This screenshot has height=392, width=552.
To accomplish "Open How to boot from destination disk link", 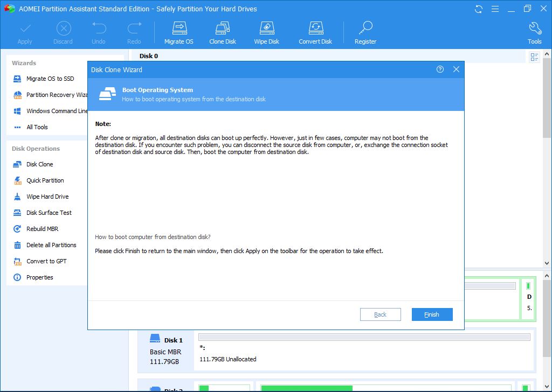I will (x=153, y=237).
